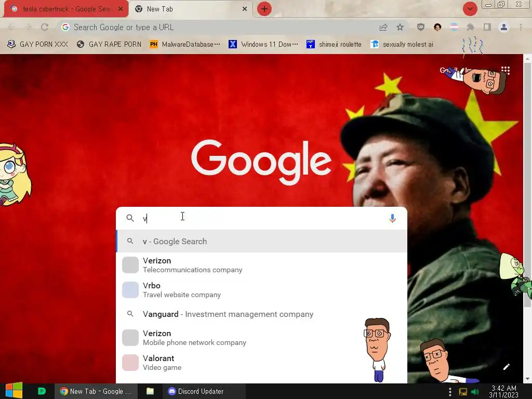Click the volume speaker tray icon
Viewport: 532px width, 399px height.
click(x=475, y=392)
